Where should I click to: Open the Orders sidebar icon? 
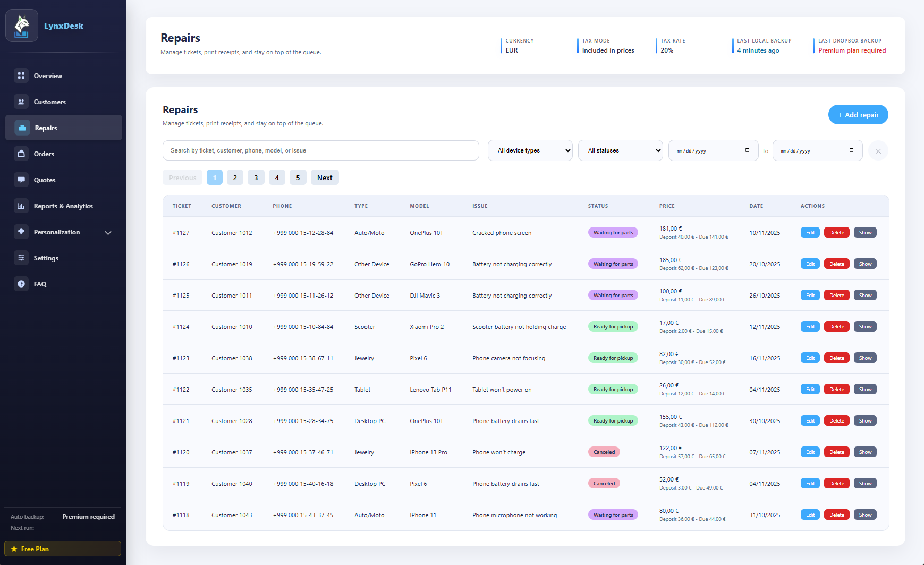[21, 154]
